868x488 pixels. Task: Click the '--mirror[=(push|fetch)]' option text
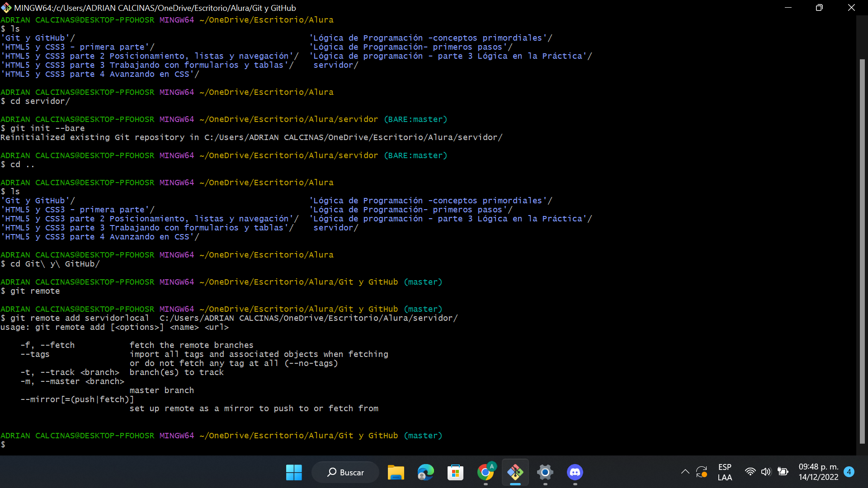point(77,399)
